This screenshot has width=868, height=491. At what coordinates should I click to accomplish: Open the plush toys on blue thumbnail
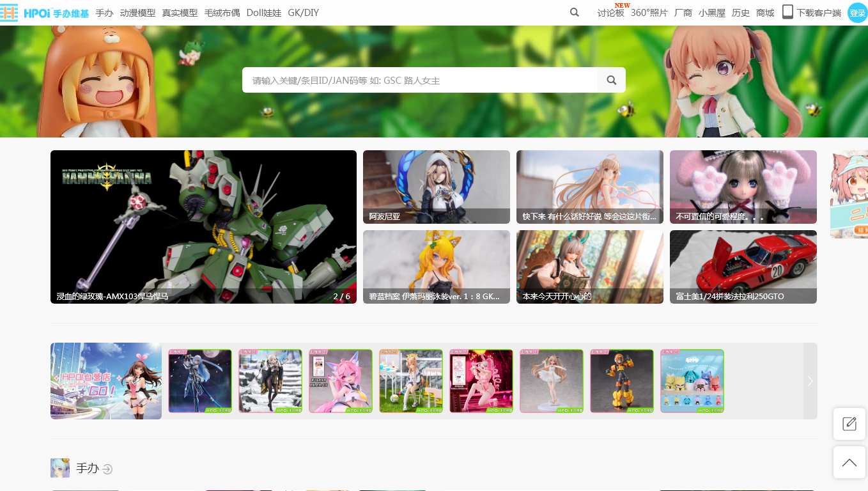[692, 381]
